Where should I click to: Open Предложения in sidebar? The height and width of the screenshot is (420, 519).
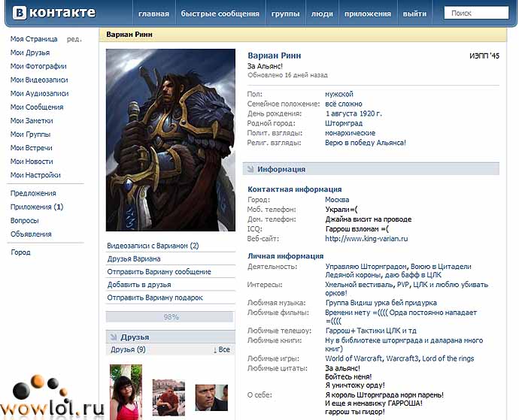coord(33,193)
